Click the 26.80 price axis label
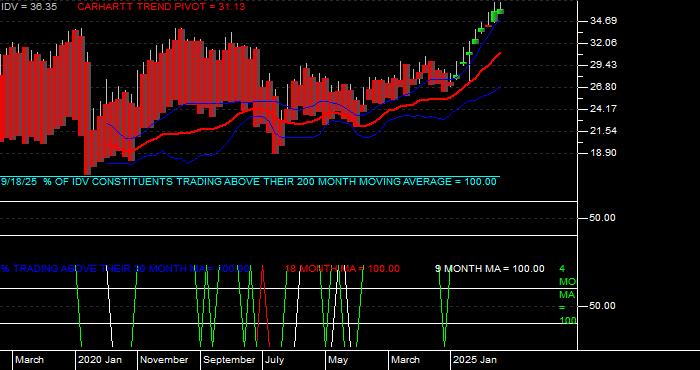 click(x=603, y=87)
